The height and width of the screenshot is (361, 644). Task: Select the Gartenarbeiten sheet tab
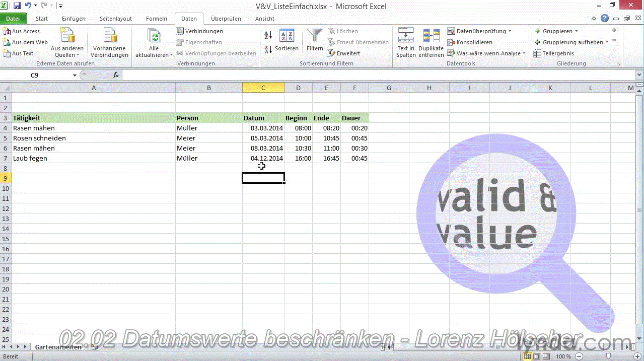pyautogui.click(x=58, y=347)
